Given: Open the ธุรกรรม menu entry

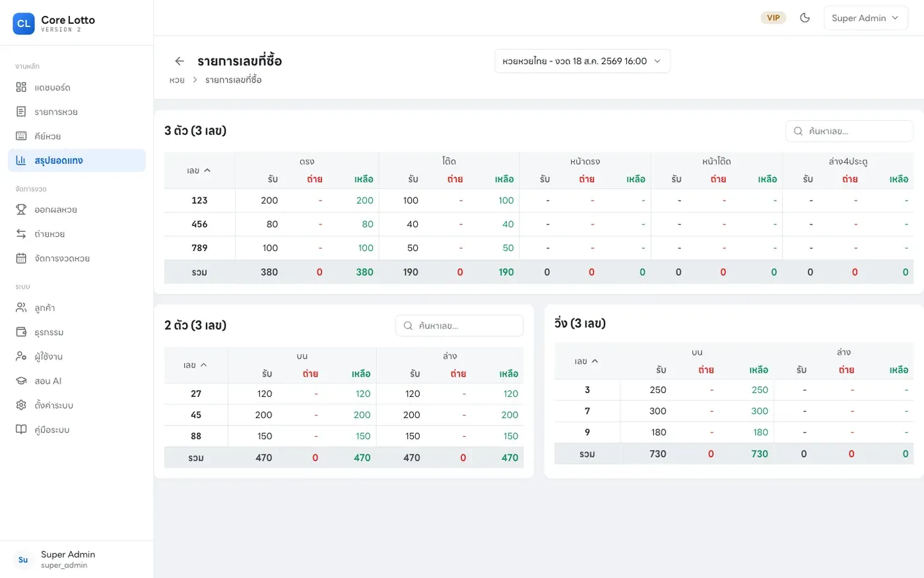Looking at the screenshot, I should point(77,332).
